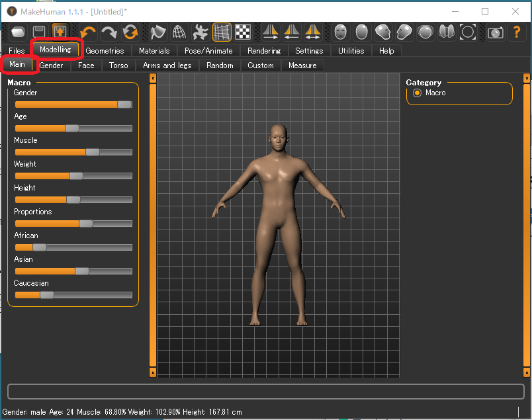
Task: Select the front face view icon
Action: 341,32
